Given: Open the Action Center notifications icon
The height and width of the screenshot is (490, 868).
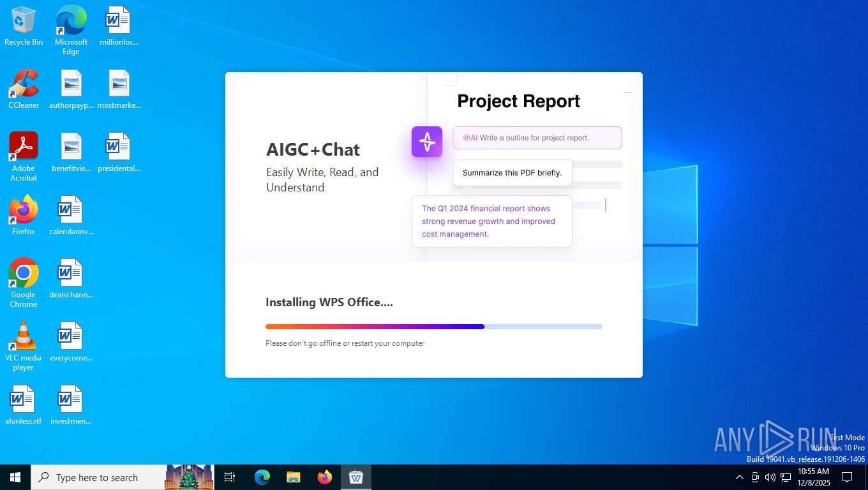Looking at the screenshot, I should coord(847,477).
